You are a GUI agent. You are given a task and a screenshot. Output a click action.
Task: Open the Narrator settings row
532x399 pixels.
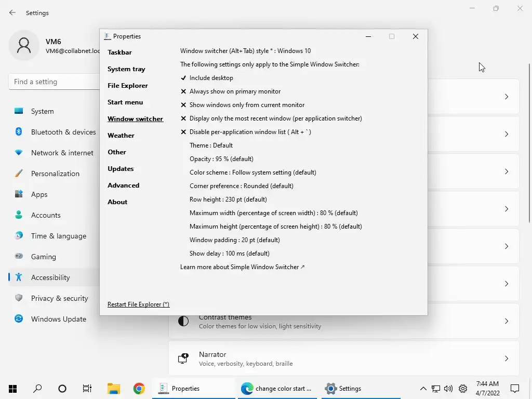(x=344, y=358)
